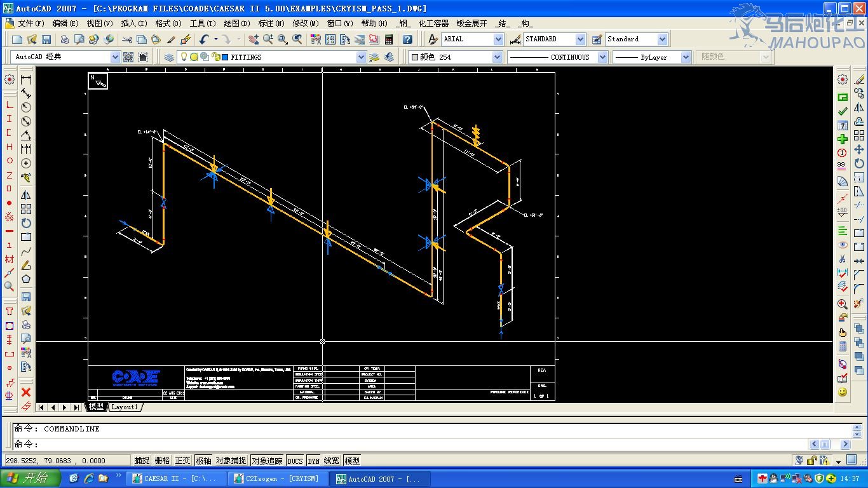Click the red X icon in left toolbar
Image resolution: width=868 pixels, height=488 pixels.
[26, 392]
